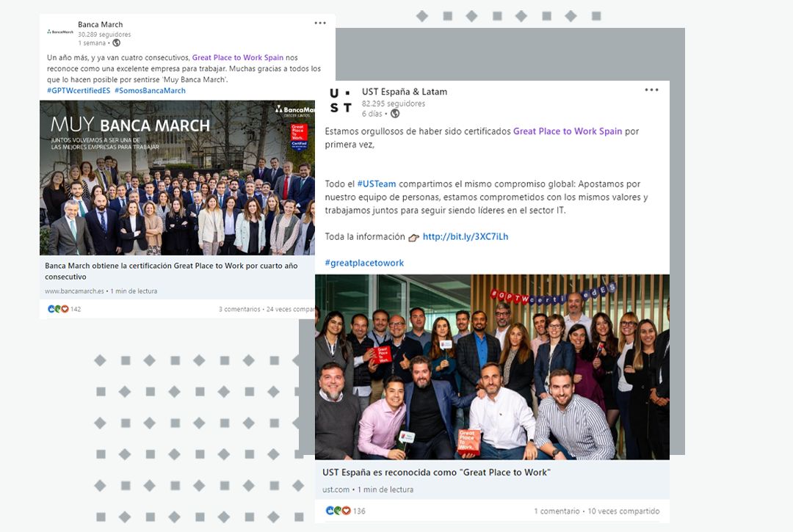Screen dimensions: 793x532
Task: Open the Banca March post options menu
Action: pos(320,23)
